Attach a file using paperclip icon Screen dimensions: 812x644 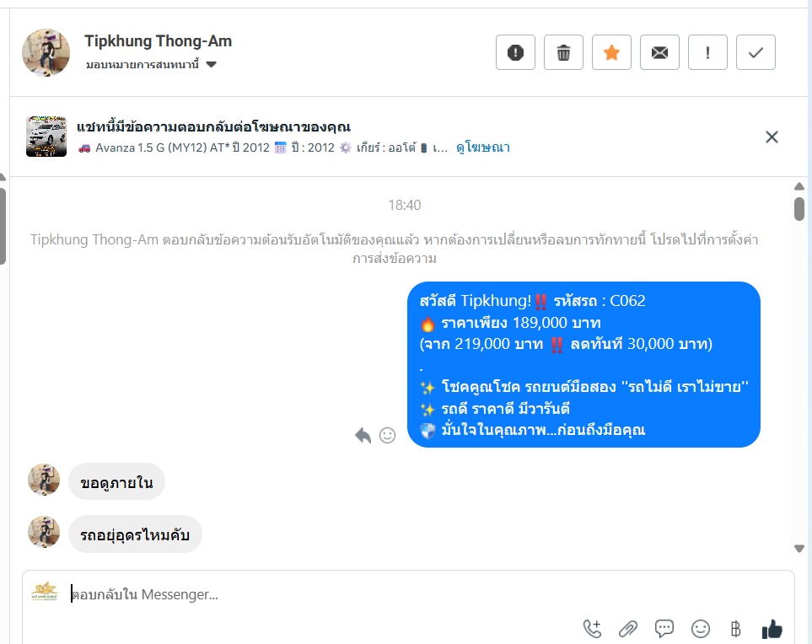click(628, 629)
